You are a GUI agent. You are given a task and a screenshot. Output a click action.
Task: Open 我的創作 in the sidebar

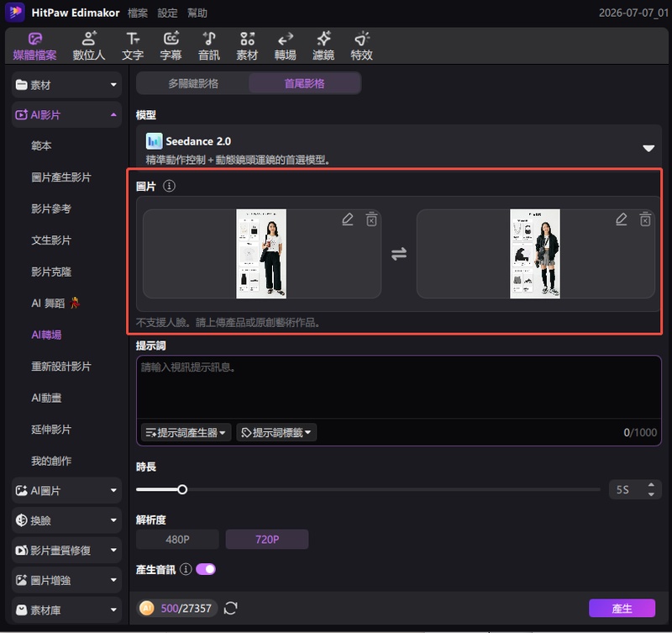[x=51, y=461]
